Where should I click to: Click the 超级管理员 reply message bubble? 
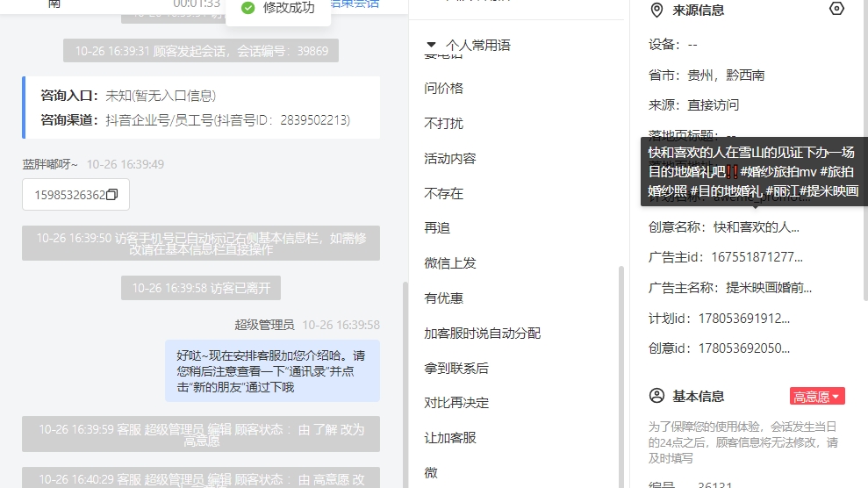point(272,371)
